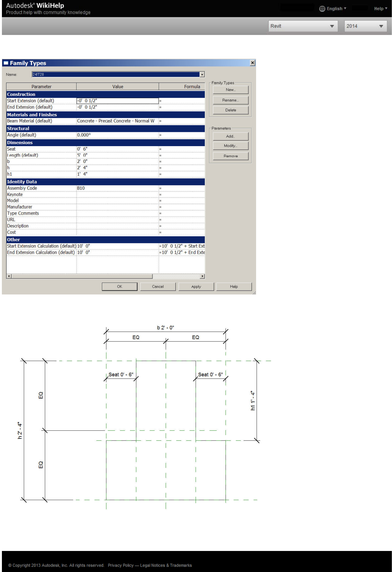Click the Remove parameter button

(x=231, y=156)
